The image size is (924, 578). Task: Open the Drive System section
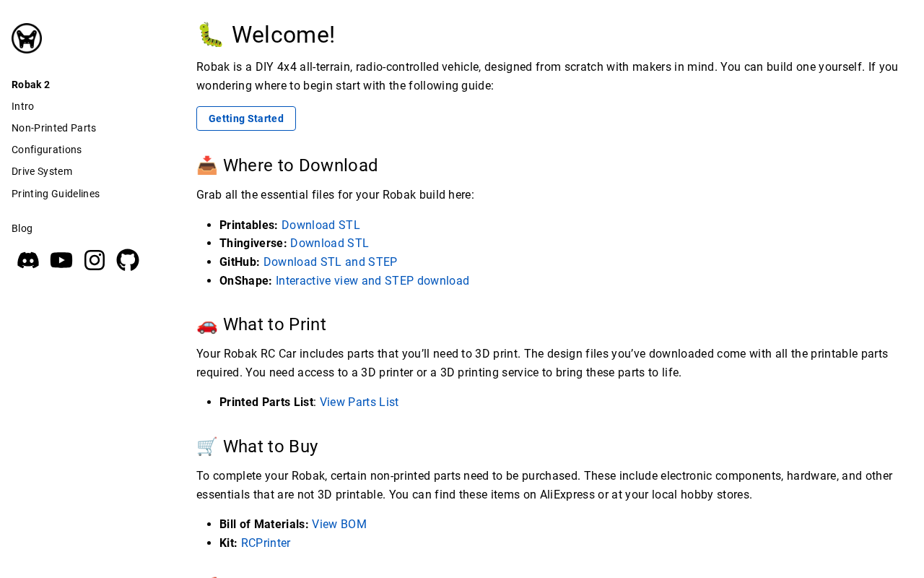(x=42, y=171)
